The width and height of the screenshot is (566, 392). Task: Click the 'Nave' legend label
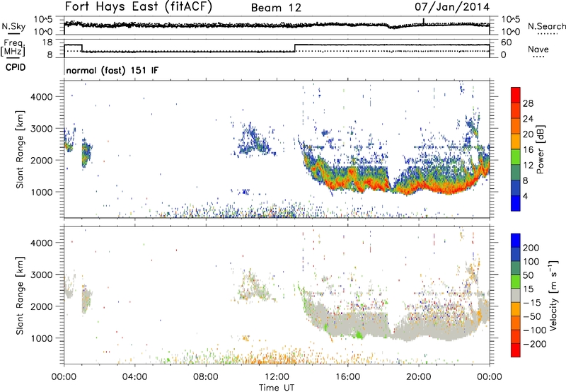click(x=538, y=49)
